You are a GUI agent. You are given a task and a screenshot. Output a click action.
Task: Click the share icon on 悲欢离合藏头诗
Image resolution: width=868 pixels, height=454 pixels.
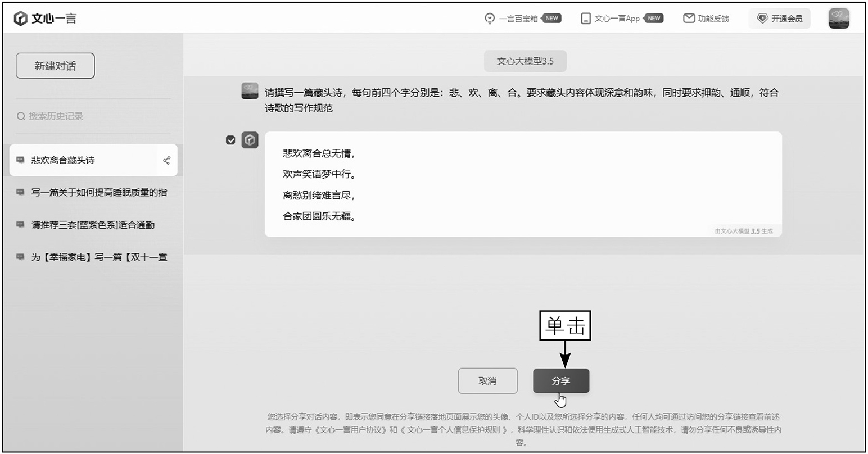coord(166,160)
